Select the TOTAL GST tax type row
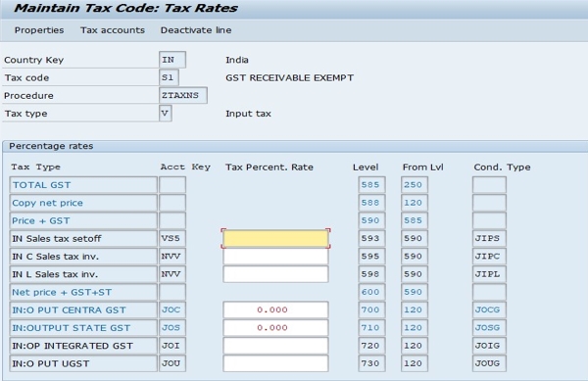This screenshot has height=381, width=588. coord(83,185)
